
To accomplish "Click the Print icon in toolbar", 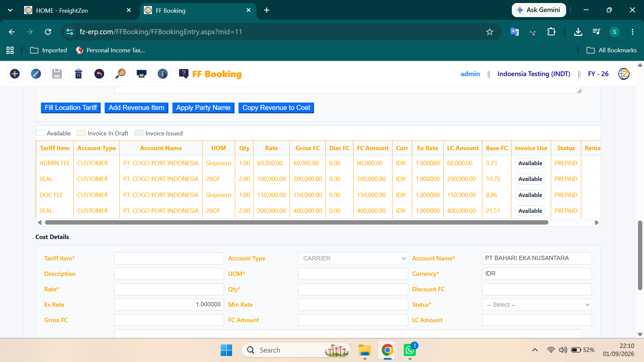I will click(142, 74).
